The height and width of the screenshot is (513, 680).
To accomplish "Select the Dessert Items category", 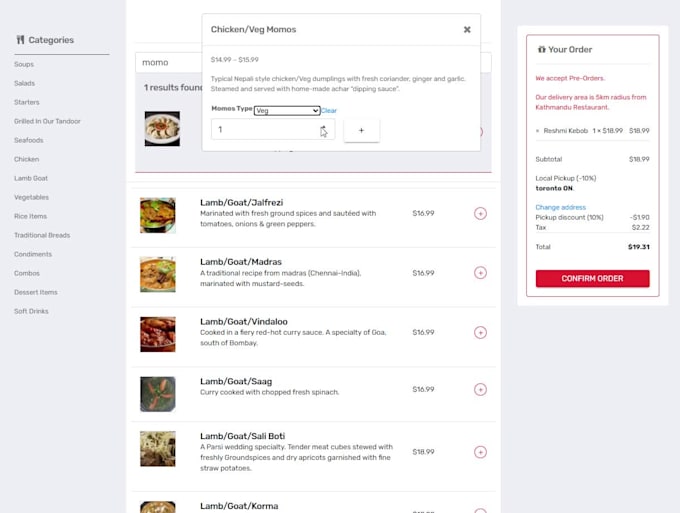I will [x=36, y=292].
